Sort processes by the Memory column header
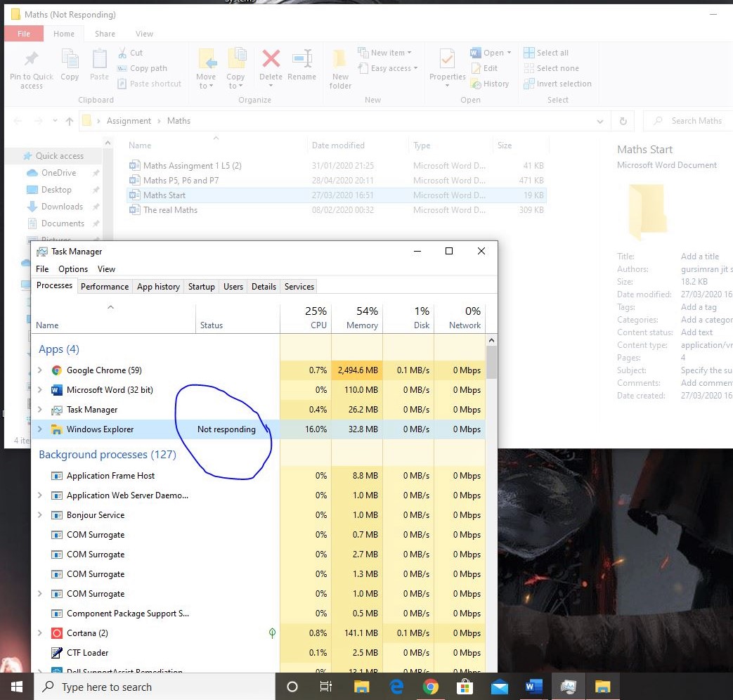 [x=357, y=318]
